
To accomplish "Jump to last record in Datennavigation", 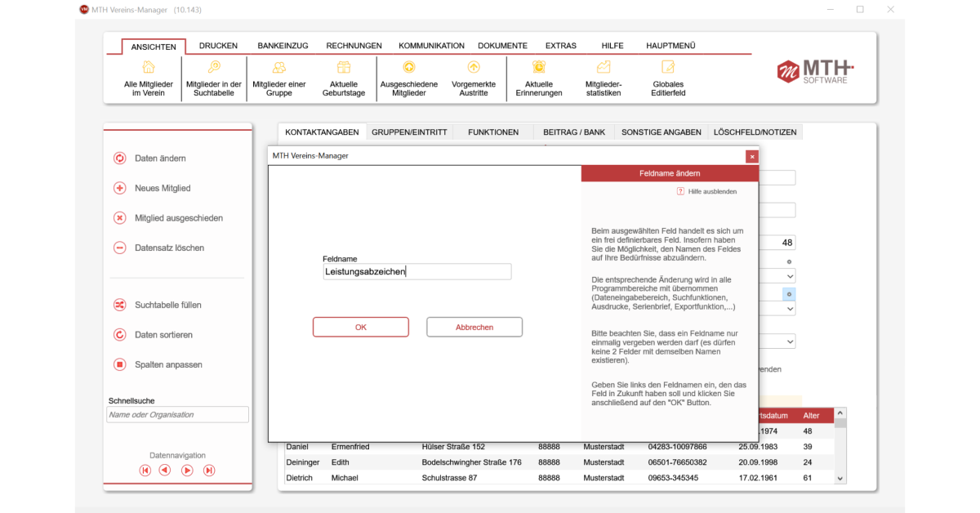I will coord(209,471).
